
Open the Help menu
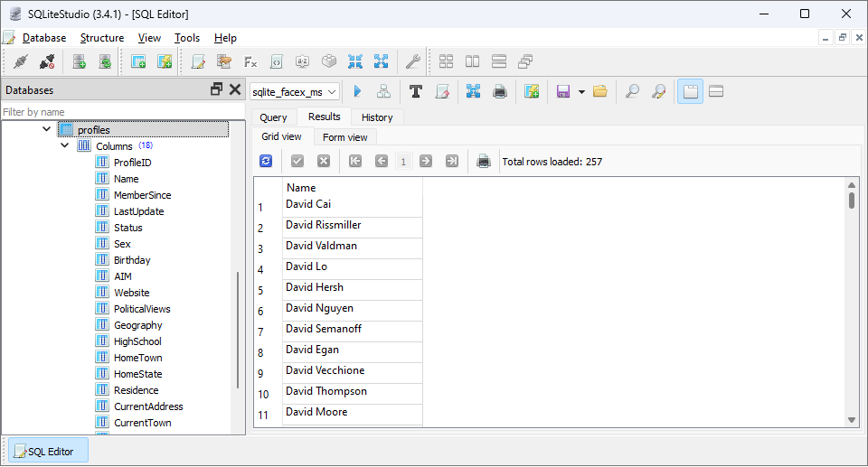click(x=225, y=38)
